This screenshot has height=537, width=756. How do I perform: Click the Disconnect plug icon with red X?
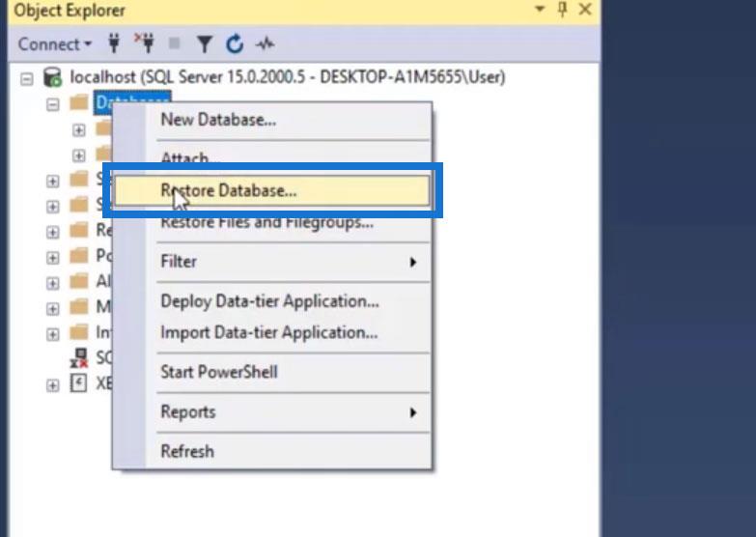pyautogui.click(x=144, y=42)
